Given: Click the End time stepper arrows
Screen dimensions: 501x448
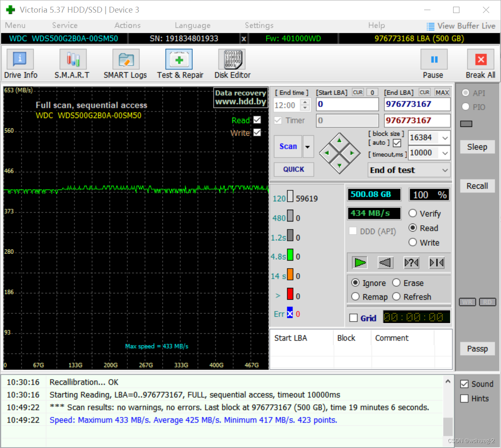Looking at the screenshot, I should (305, 105).
